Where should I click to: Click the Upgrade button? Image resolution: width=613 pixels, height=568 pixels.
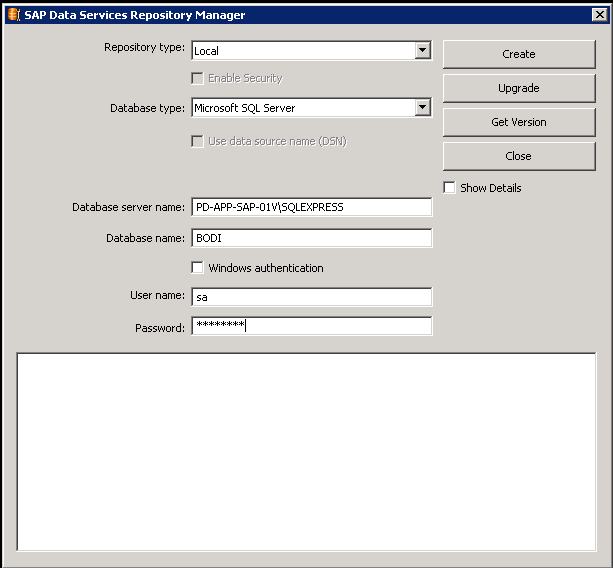(x=519, y=88)
